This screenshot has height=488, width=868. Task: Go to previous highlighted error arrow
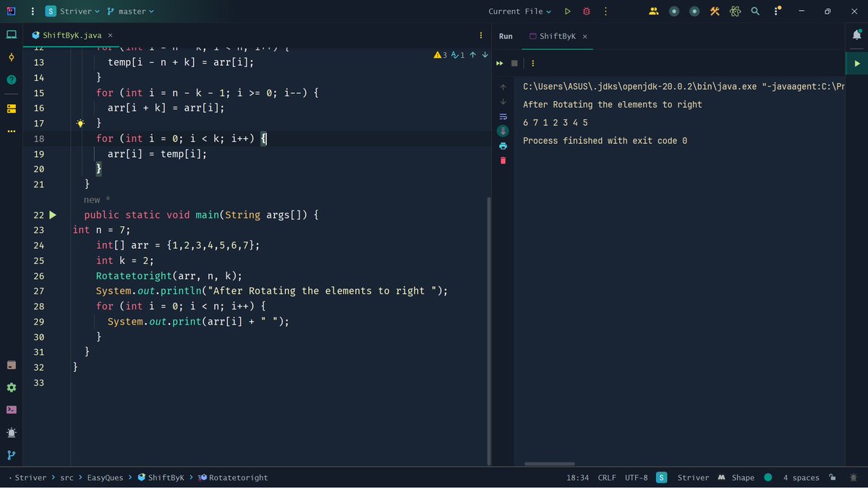(472, 55)
